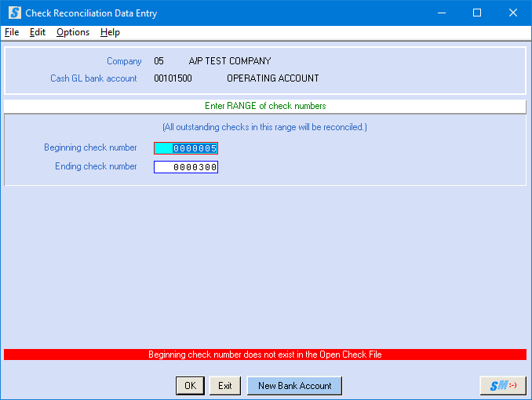The height and width of the screenshot is (400, 532).
Task: Maximize the Check Reconciliation window
Action: point(477,13)
